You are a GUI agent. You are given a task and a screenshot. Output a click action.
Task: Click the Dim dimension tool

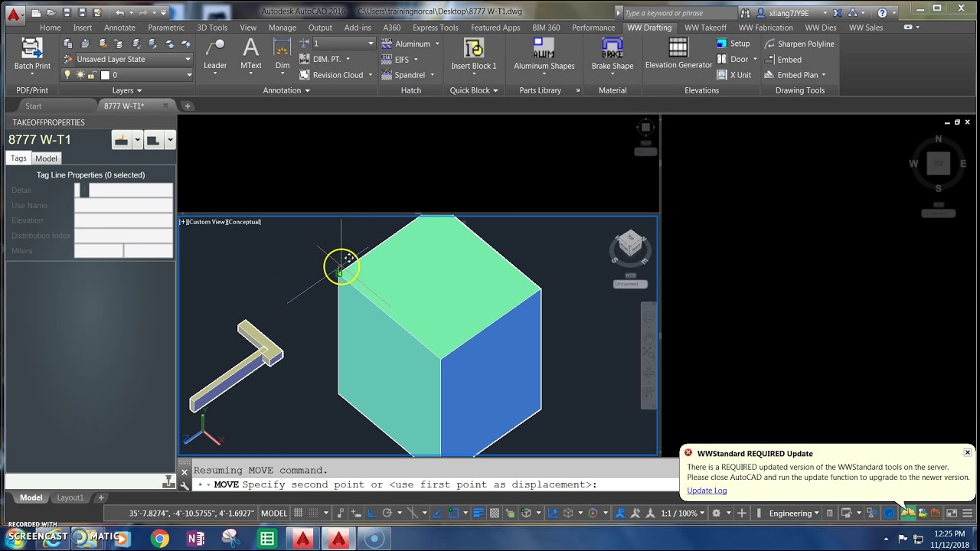pos(283,54)
